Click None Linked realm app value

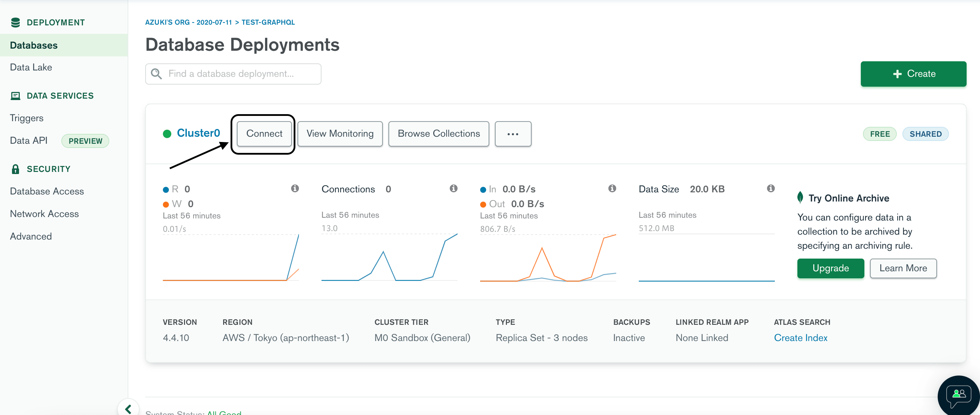click(702, 338)
